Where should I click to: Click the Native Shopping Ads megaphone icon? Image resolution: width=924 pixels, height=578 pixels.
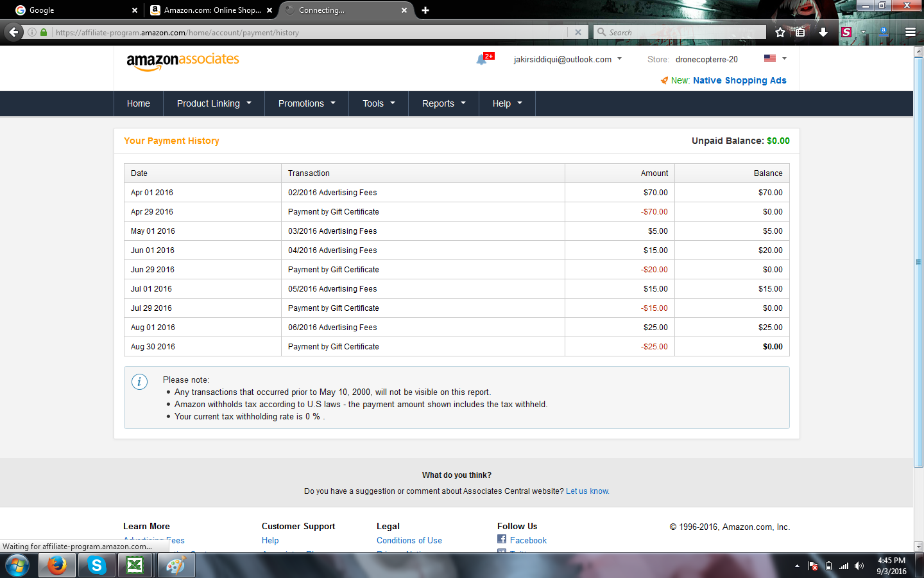click(664, 80)
